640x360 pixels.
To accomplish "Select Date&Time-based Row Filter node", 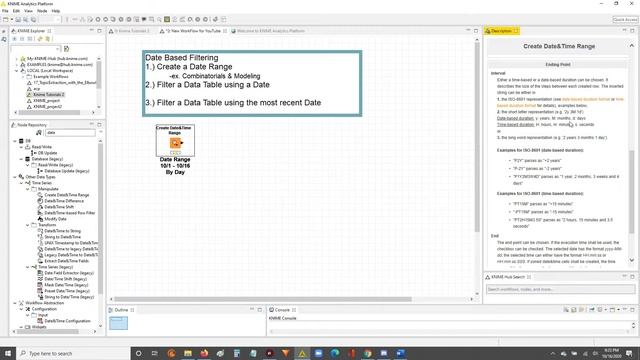I will click(x=69, y=213).
